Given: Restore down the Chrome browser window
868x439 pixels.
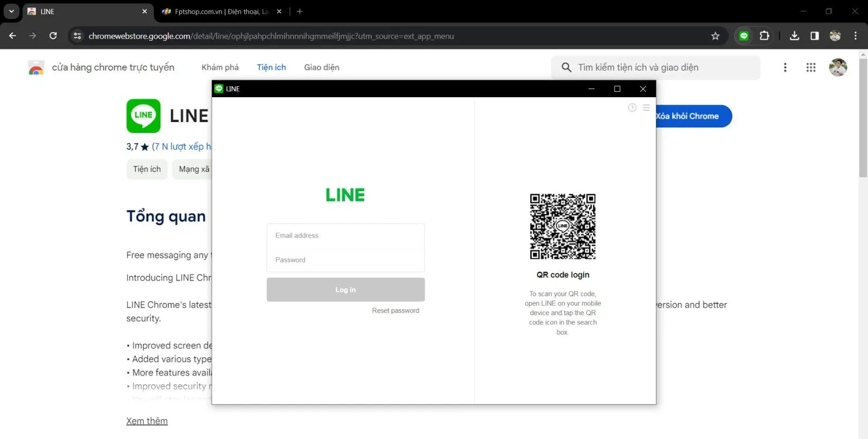Looking at the screenshot, I should coord(828,11).
